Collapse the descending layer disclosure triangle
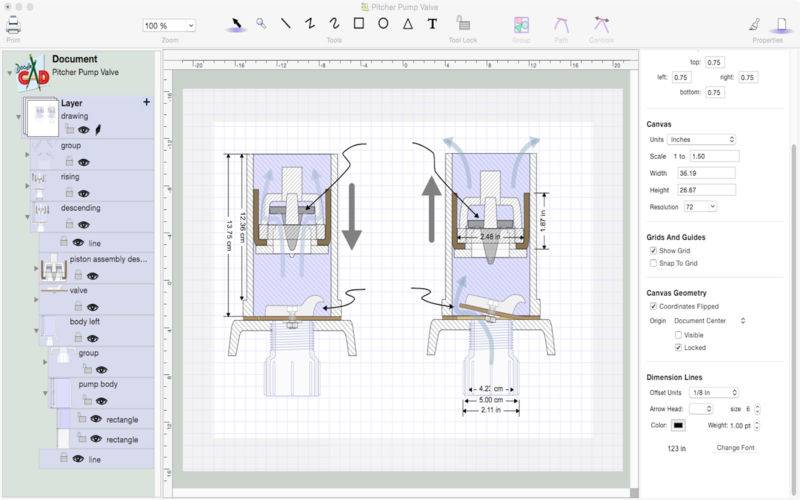Screen dimensions: 800x500 coord(27,214)
